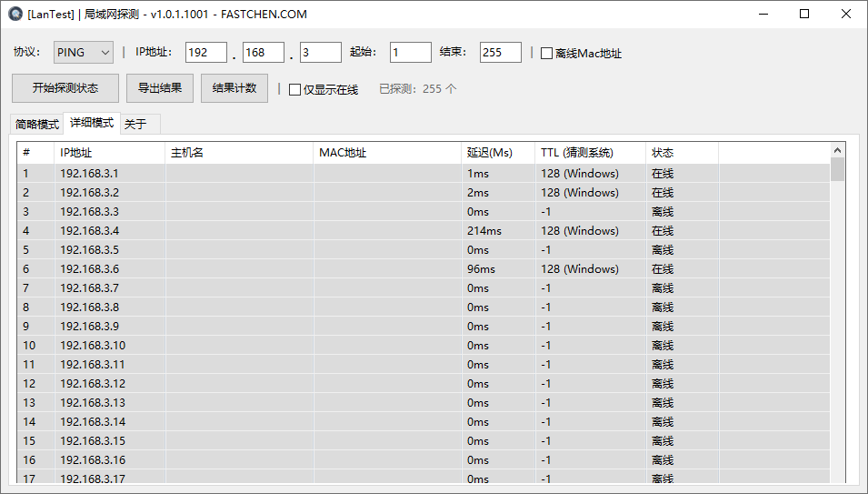
Task: Switch to the 简略模式 tab
Action: click(37, 125)
